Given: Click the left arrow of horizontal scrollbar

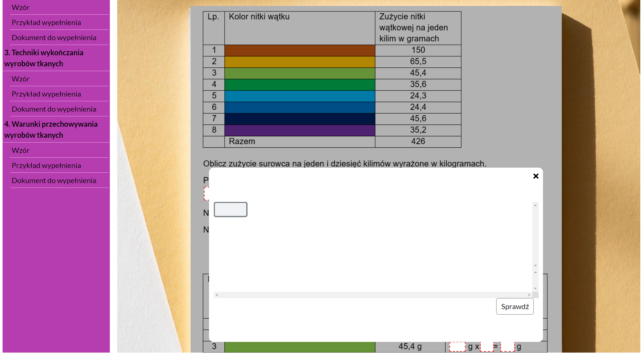Looking at the screenshot, I should (x=217, y=295).
